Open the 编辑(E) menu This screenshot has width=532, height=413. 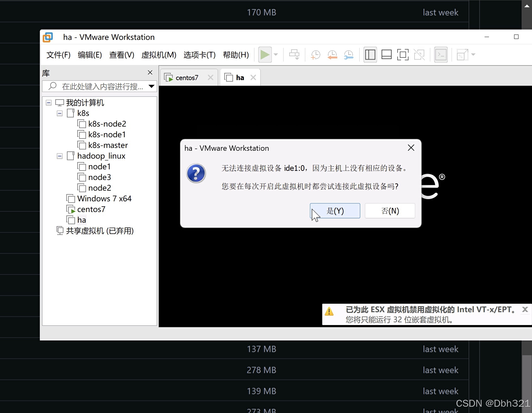pos(90,55)
